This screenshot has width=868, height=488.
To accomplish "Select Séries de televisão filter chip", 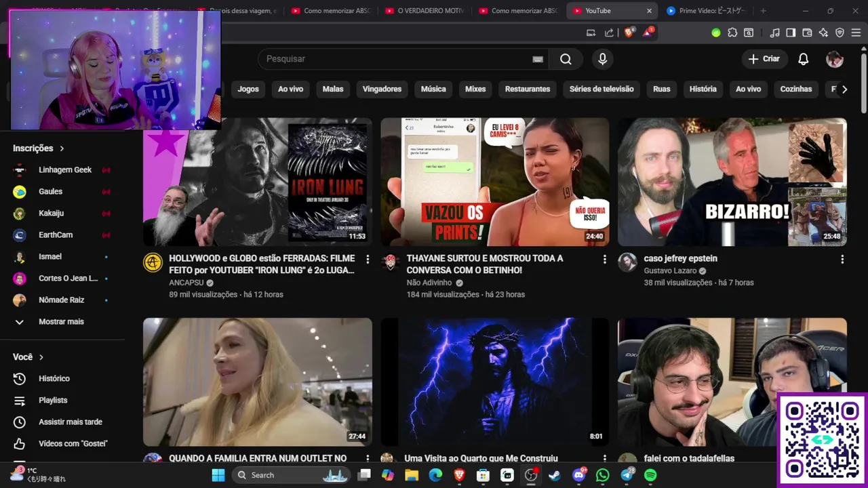I will point(601,89).
